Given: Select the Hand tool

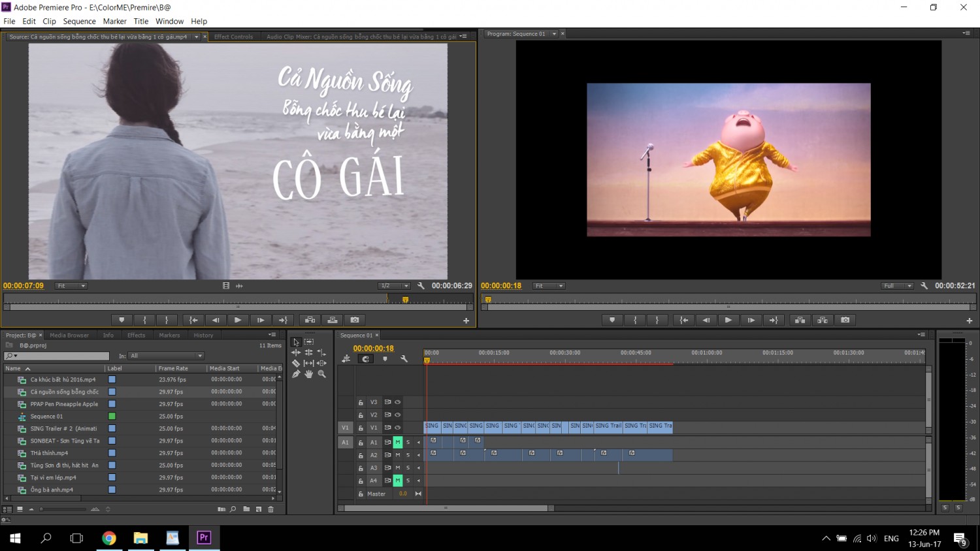Looking at the screenshot, I should click(x=309, y=374).
